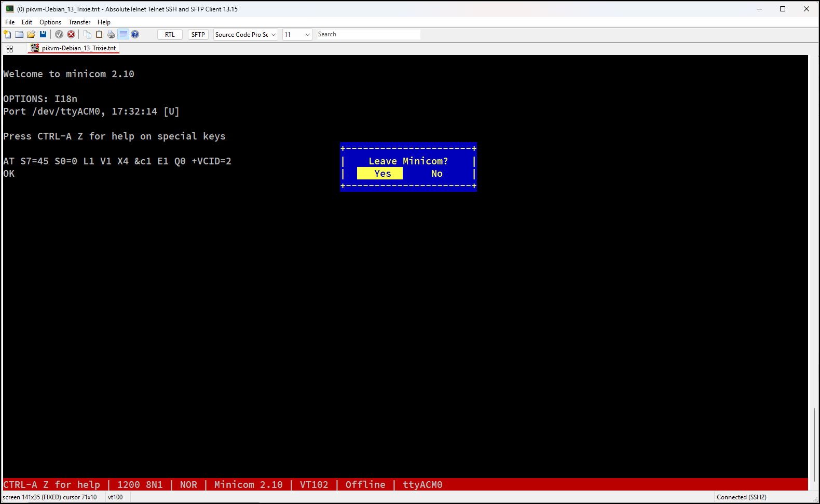
Task: Click the SFTP button
Action: (x=198, y=35)
